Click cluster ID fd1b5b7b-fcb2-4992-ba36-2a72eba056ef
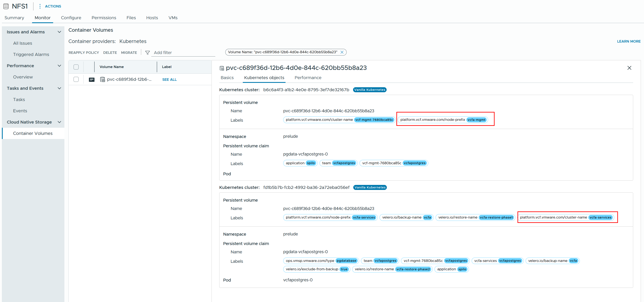This screenshot has width=644, height=302. (306, 187)
